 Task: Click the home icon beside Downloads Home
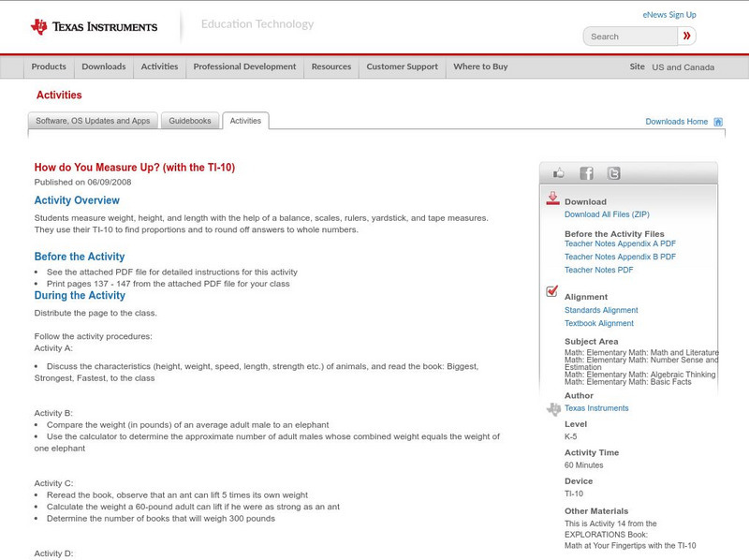tap(718, 122)
